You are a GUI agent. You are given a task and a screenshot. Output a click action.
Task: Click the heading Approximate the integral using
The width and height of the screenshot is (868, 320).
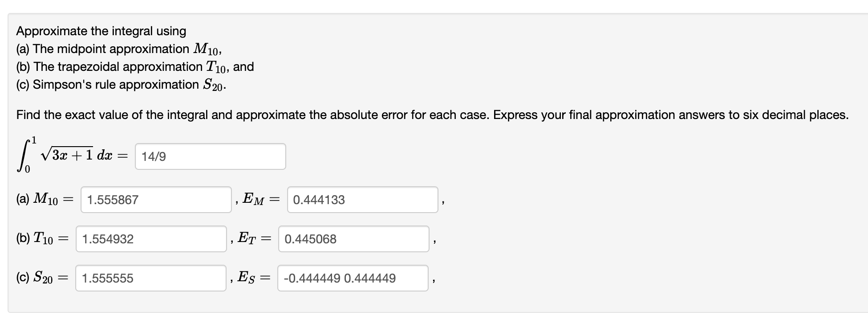click(101, 31)
